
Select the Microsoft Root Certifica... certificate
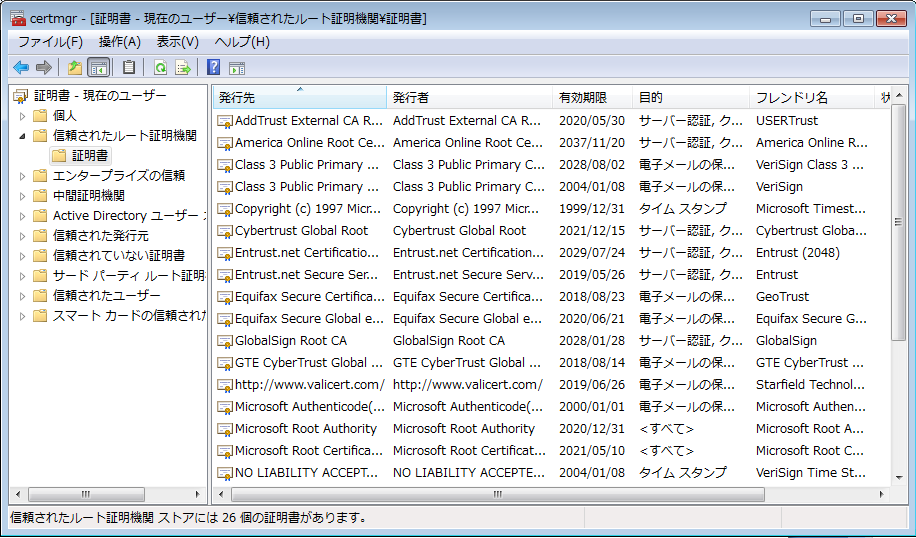pos(308,451)
